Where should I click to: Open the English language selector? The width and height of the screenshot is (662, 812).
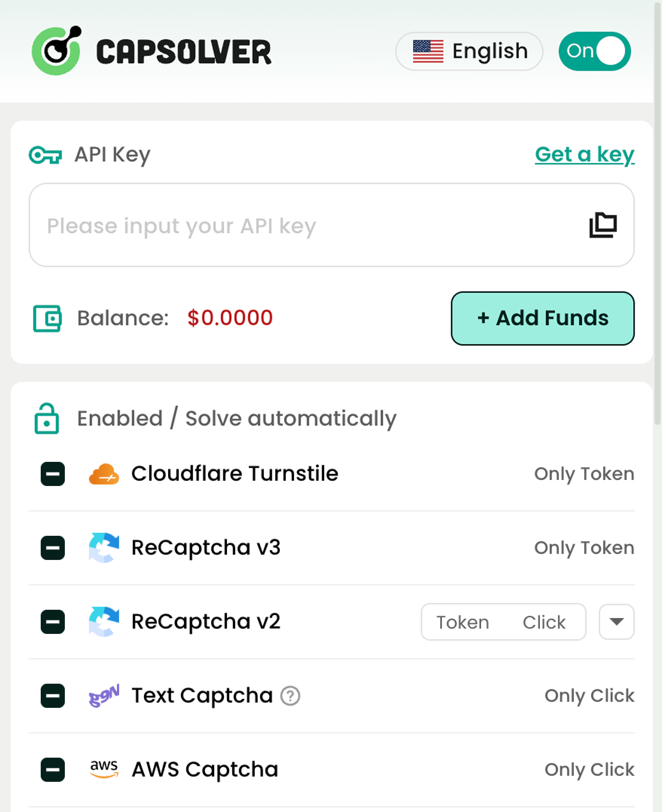(469, 51)
